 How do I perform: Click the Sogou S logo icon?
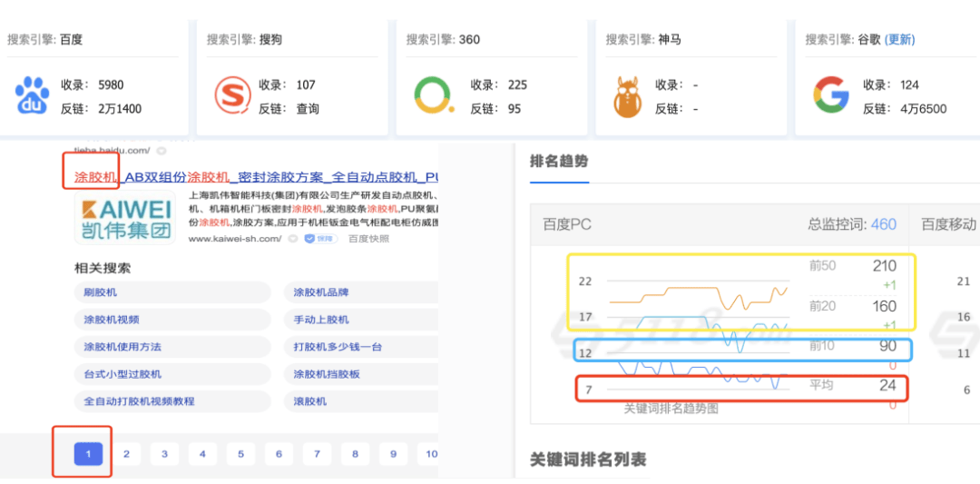click(x=232, y=96)
